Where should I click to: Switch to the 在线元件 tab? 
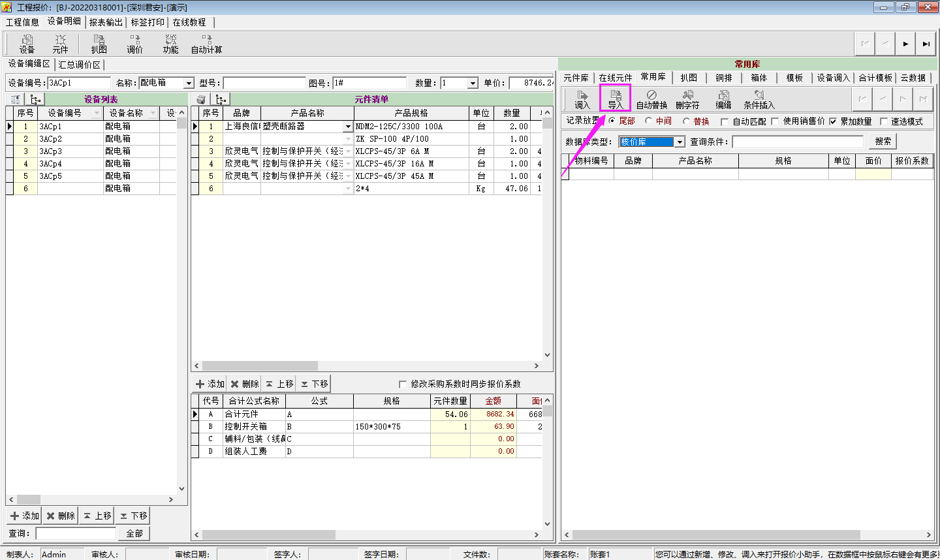pyautogui.click(x=616, y=78)
